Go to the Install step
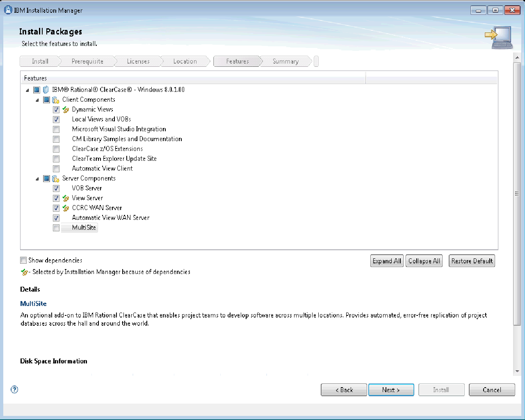Screen dimensions: 525x420 [40, 61]
